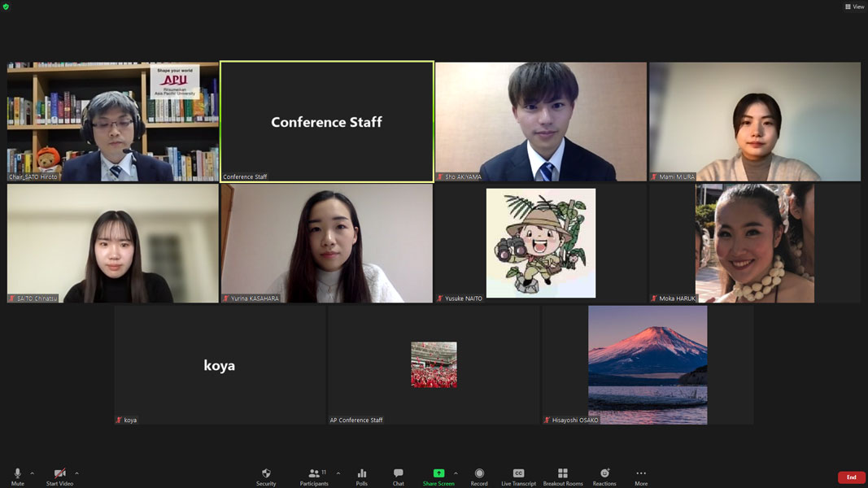Open the Reactions menu
Image resolution: width=868 pixels, height=488 pixels.
604,474
